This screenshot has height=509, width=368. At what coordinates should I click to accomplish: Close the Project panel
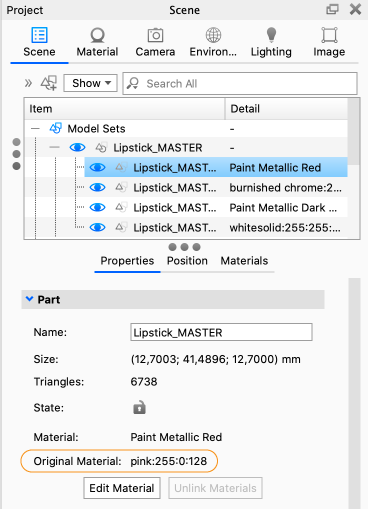click(356, 9)
